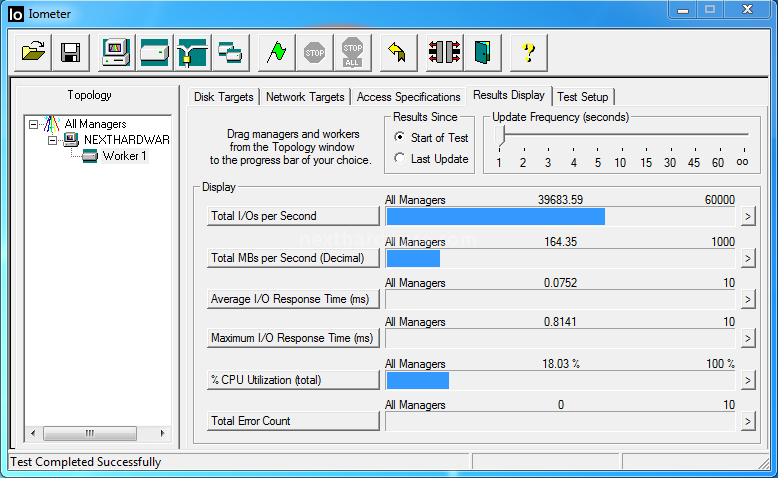Viewport: 778px width, 478px height.
Task: Click the 18.03 % CPU value
Action: click(561, 364)
